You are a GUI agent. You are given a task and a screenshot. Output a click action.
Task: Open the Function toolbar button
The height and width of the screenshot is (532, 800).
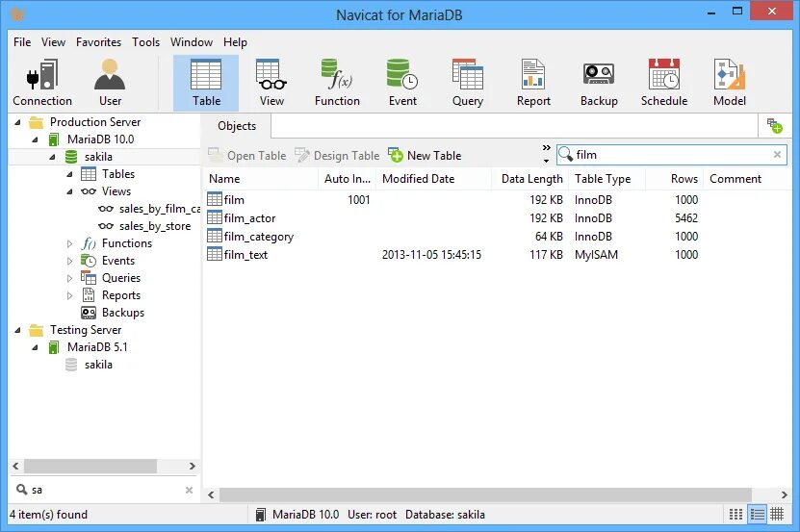(x=337, y=83)
